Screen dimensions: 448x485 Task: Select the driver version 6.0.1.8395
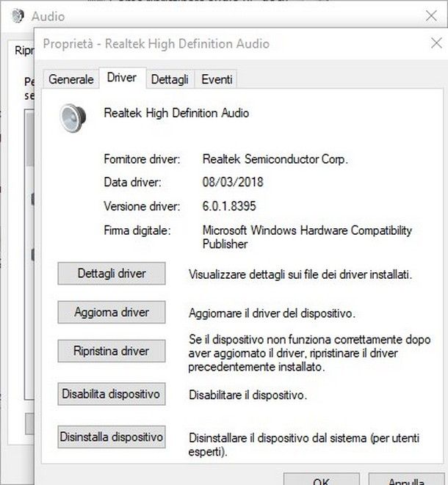[x=229, y=206]
